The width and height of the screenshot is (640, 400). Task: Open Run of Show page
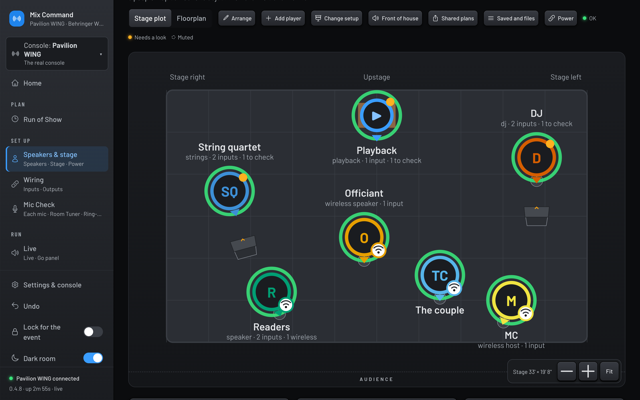(x=57, y=120)
